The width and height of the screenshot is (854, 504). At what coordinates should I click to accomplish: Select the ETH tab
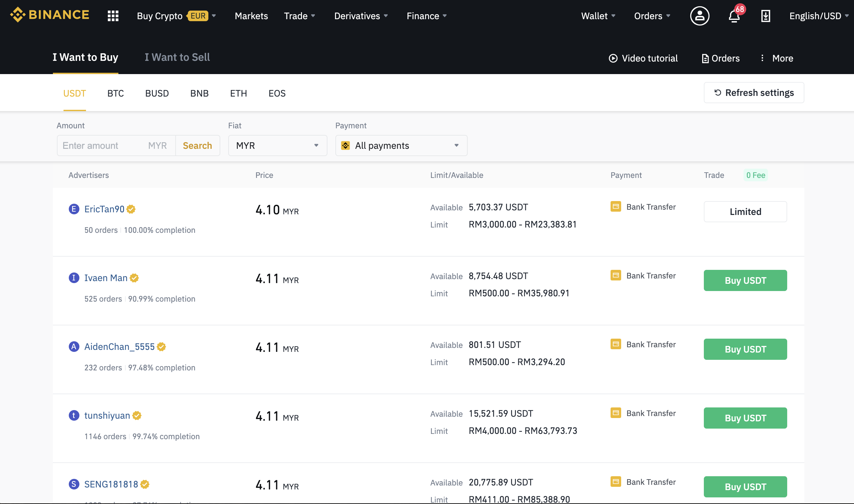[x=238, y=93]
